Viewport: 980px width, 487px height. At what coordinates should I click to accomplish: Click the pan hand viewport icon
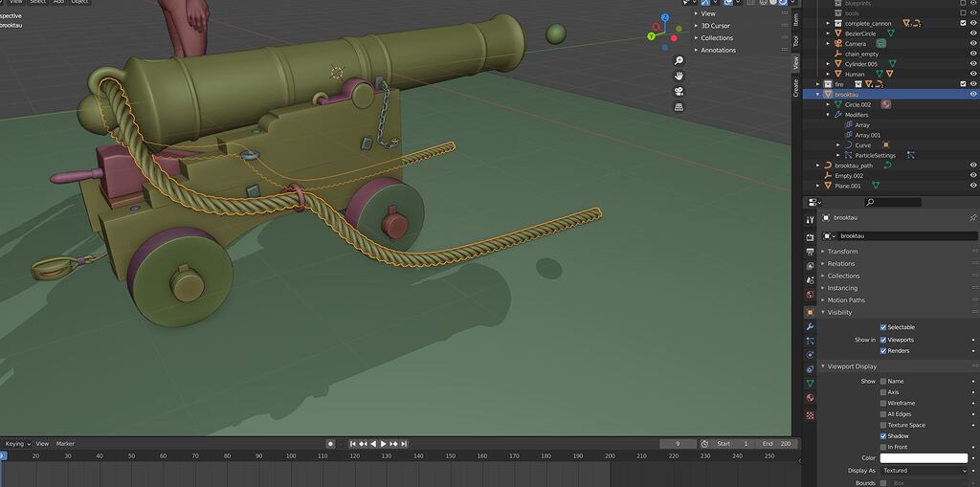click(679, 76)
